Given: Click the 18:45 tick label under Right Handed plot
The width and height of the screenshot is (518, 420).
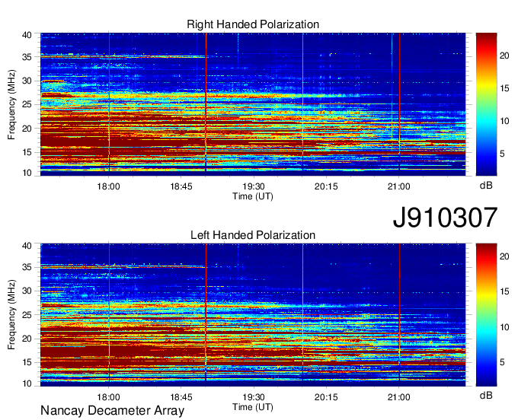Looking at the screenshot, I should tap(181, 186).
